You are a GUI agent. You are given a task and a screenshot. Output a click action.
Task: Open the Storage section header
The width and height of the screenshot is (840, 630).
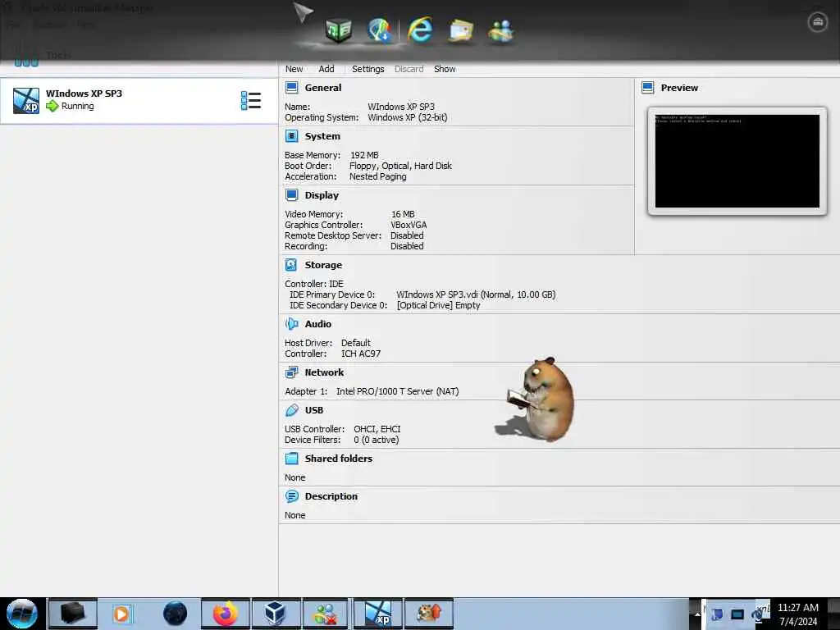click(x=323, y=265)
